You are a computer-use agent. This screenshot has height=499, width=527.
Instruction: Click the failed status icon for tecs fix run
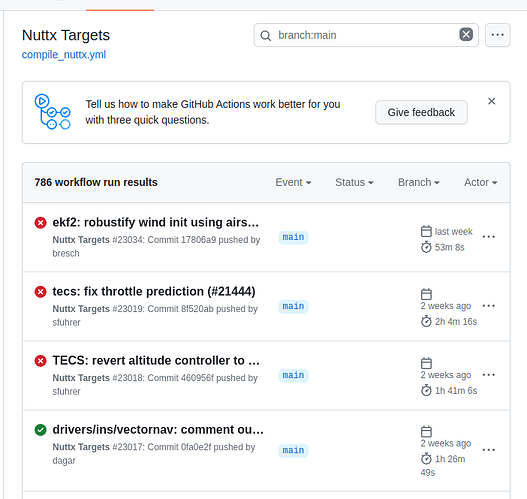(40, 291)
